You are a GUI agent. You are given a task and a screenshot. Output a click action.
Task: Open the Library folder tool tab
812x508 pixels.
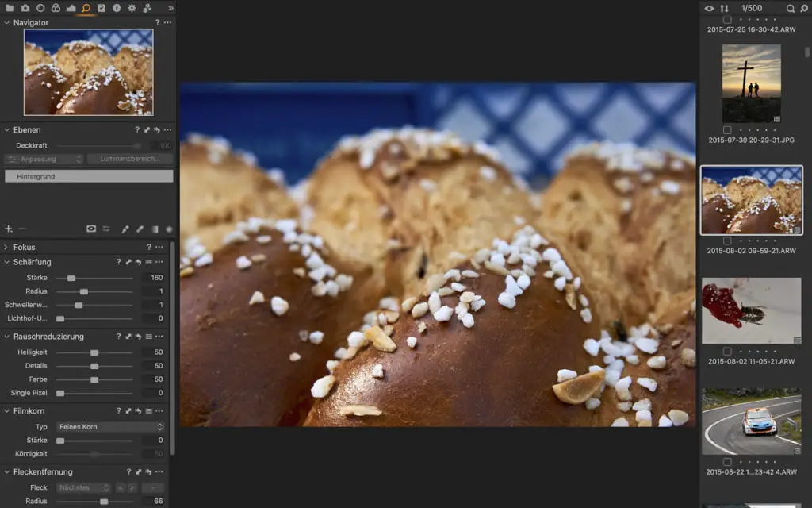[10, 8]
